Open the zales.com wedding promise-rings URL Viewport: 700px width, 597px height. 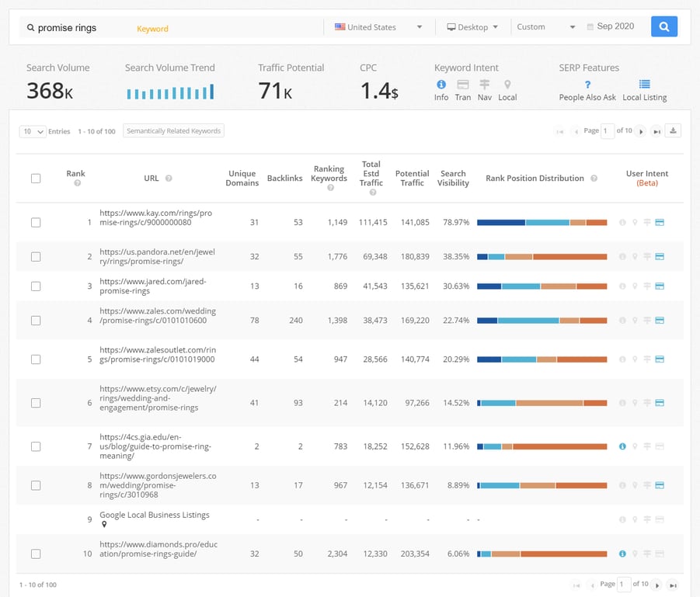click(x=158, y=316)
